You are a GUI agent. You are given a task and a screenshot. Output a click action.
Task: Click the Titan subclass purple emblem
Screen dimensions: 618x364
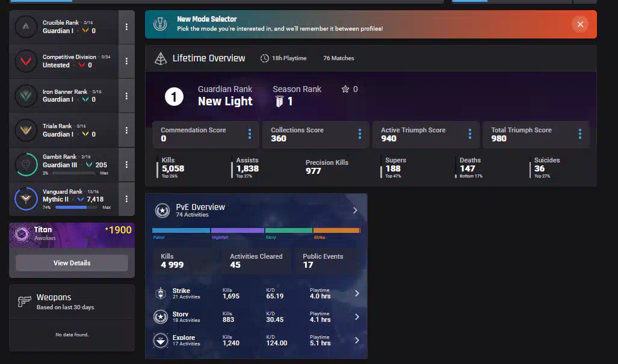(21, 234)
